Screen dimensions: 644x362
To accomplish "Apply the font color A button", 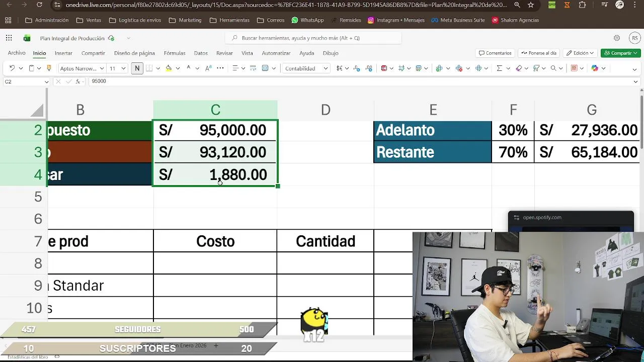I will pyautogui.click(x=189, y=68).
